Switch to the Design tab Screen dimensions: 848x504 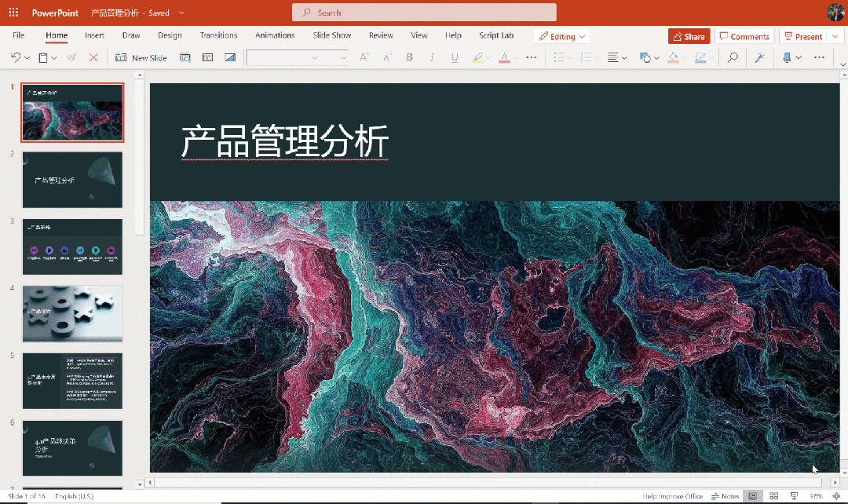(x=170, y=35)
